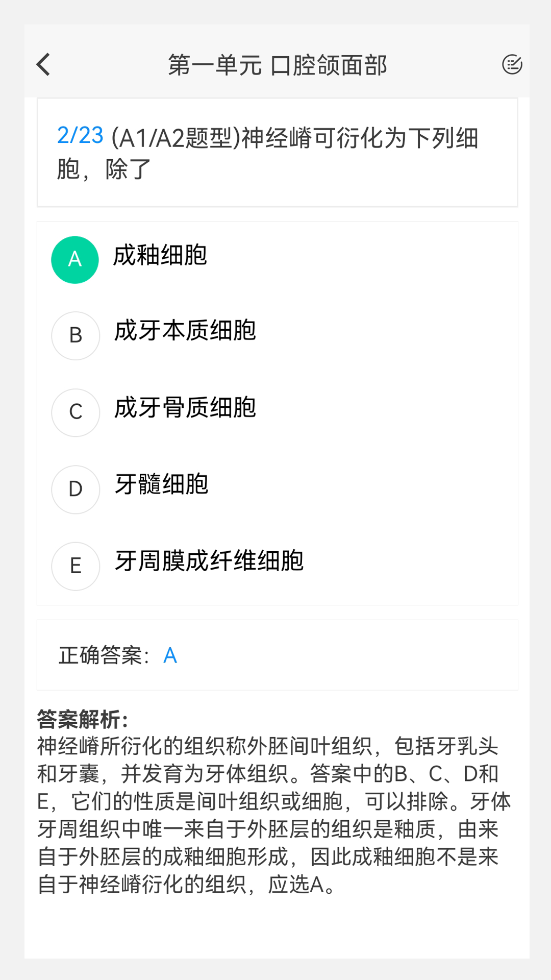Select the D option circle

pyautogui.click(x=76, y=489)
